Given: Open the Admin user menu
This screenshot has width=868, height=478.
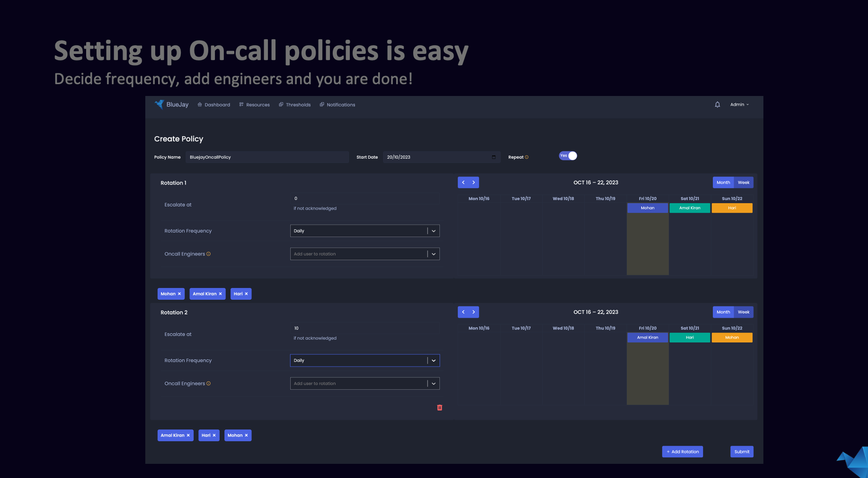Looking at the screenshot, I should [x=739, y=104].
